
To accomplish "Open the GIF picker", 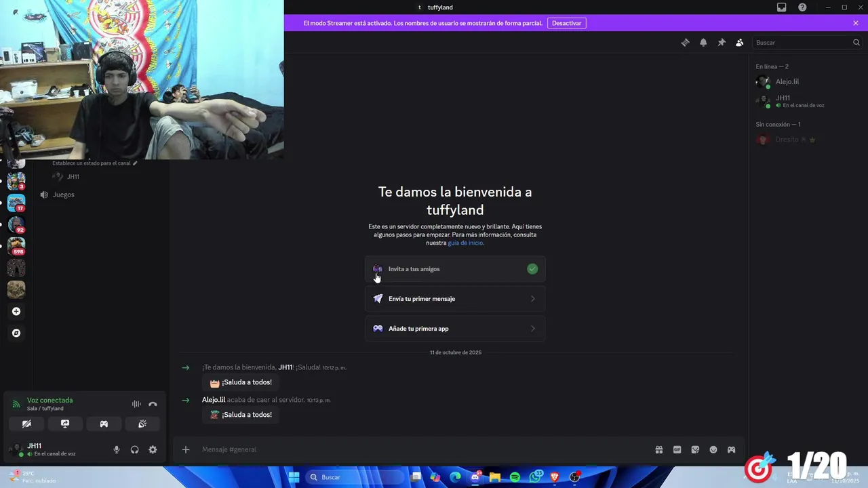I will (x=677, y=449).
